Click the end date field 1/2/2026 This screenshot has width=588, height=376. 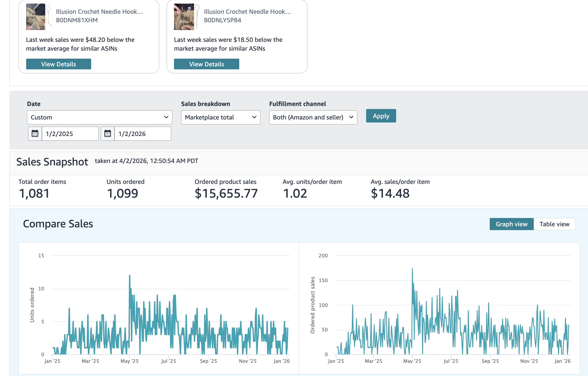coord(143,134)
